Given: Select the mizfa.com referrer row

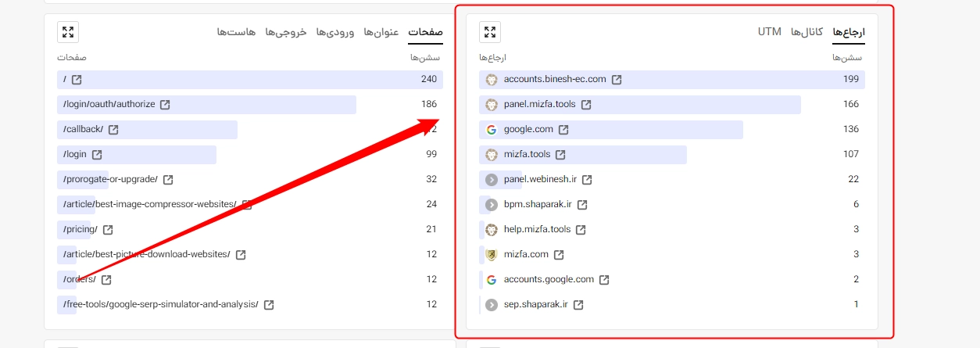Looking at the screenshot, I should pos(672,255).
